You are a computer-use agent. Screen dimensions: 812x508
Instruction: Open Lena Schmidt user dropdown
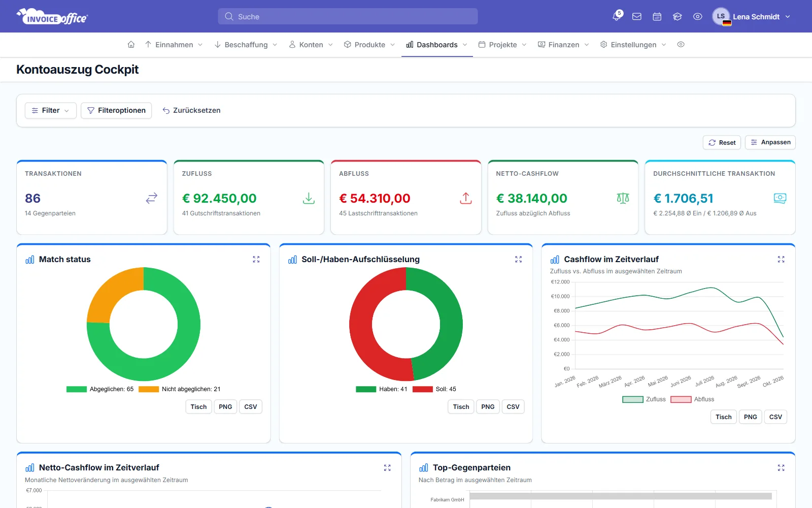[752, 16]
